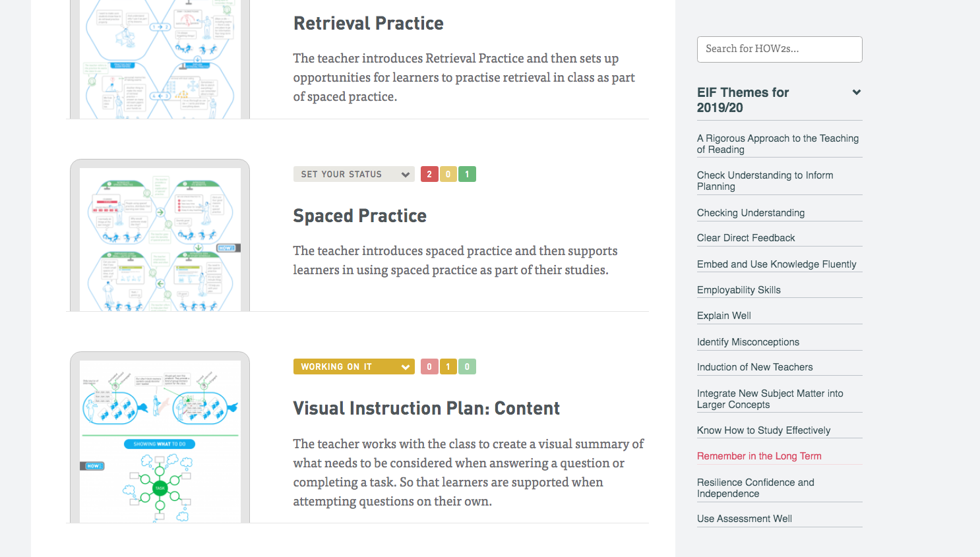Open the Visual Instruction Plan thumbnail image

click(160, 438)
